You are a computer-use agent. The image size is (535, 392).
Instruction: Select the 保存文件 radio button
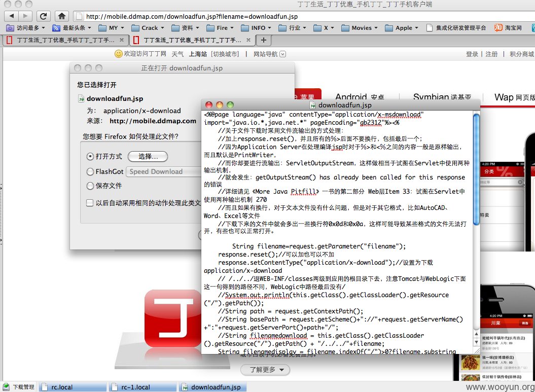[90, 186]
